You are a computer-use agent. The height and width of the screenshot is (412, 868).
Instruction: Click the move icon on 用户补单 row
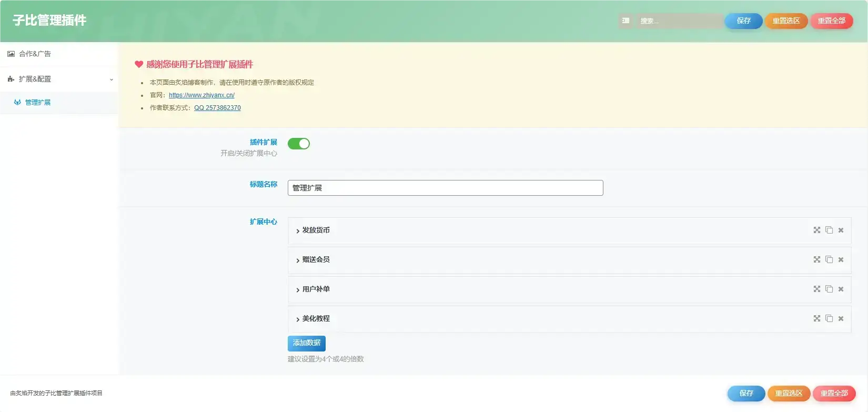point(817,289)
